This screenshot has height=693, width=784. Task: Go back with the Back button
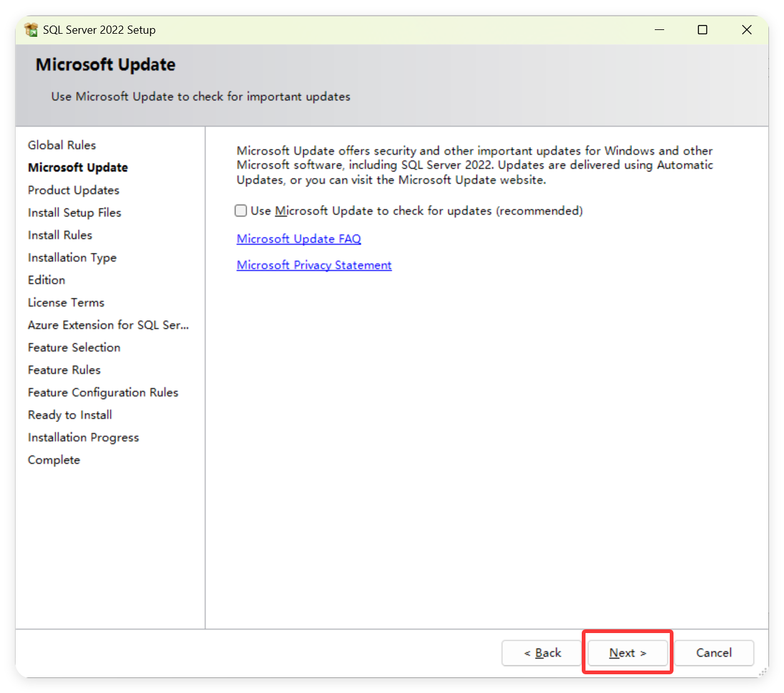coord(542,652)
